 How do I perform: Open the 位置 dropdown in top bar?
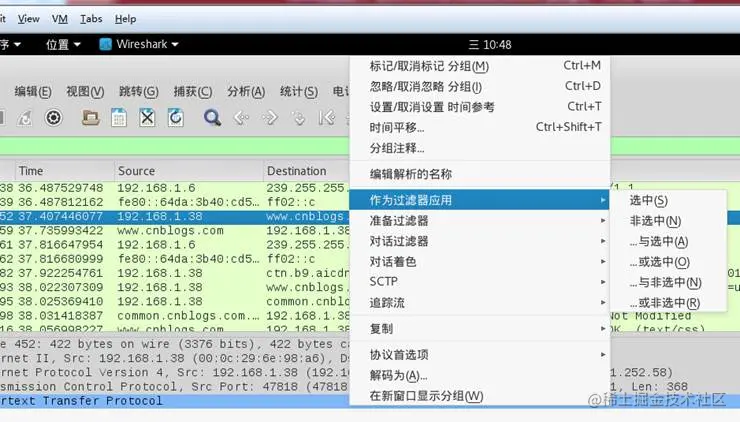click(x=63, y=44)
